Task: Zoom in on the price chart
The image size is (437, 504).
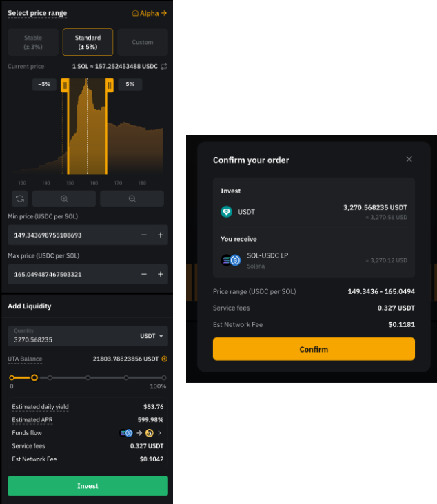Action: pos(64,198)
